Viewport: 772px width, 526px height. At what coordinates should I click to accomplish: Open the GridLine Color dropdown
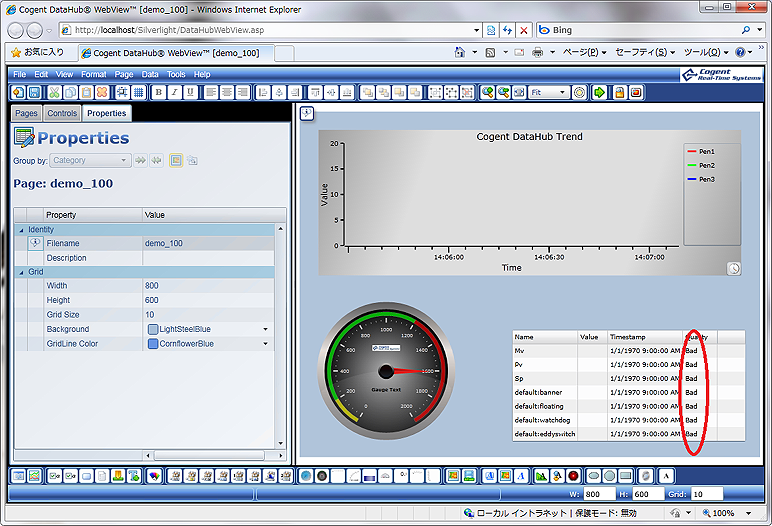click(265, 344)
